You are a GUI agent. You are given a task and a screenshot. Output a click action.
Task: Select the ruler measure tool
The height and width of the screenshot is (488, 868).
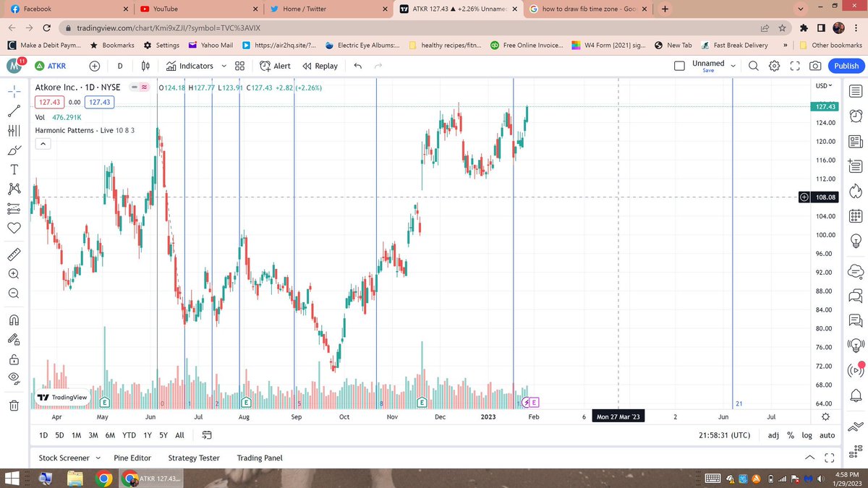tap(14, 254)
